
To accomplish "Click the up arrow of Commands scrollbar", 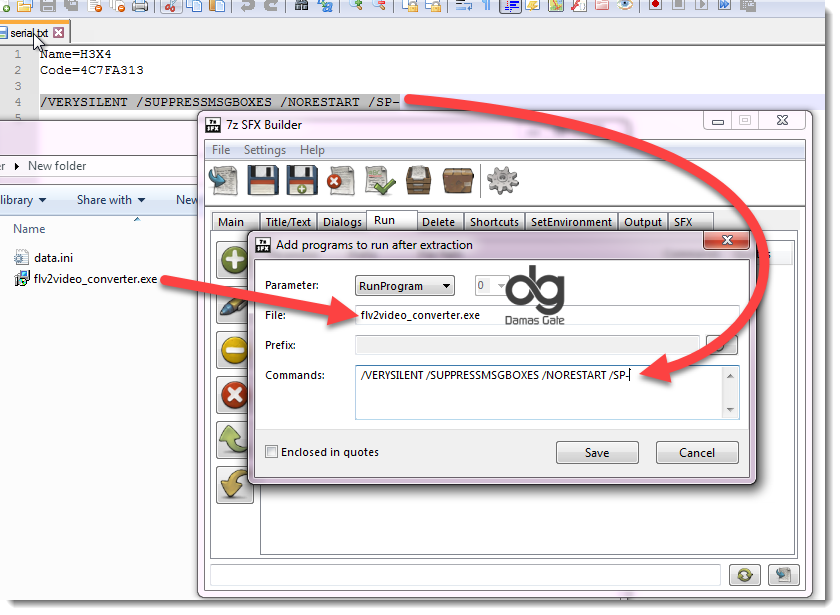I will click(730, 376).
